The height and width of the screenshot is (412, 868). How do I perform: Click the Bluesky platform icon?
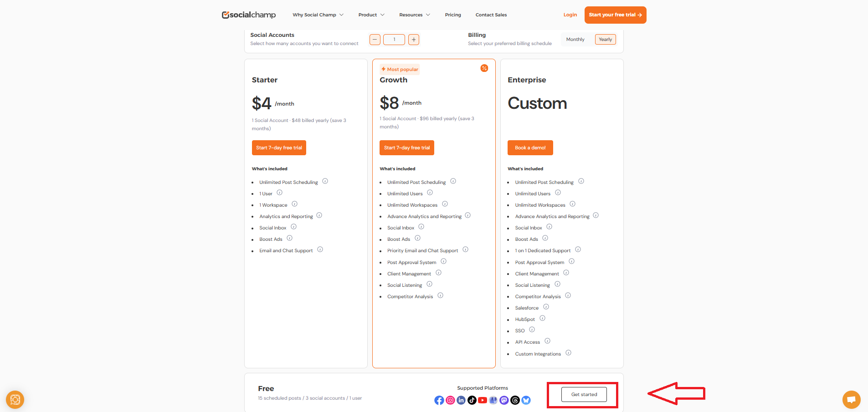[x=526, y=400]
